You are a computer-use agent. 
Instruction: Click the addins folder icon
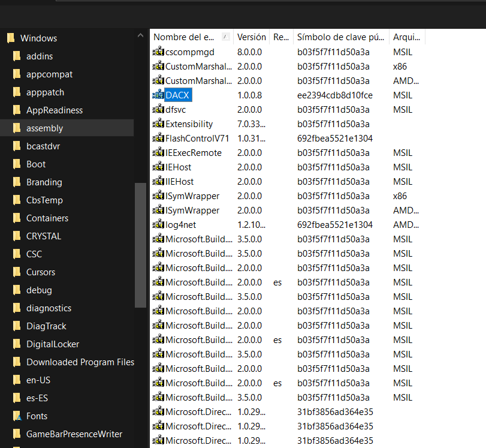point(17,56)
